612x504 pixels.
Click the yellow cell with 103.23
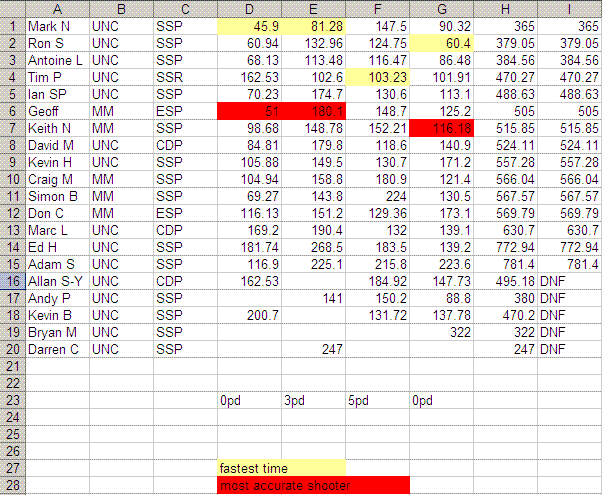[x=377, y=76]
